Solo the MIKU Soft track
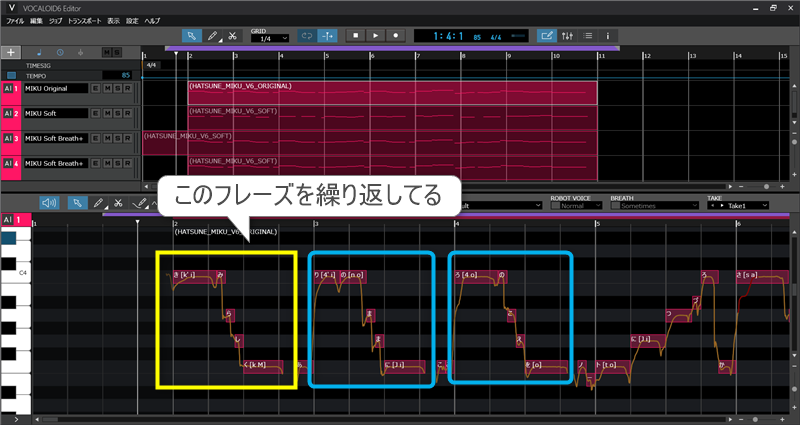800x425 pixels. pos(117,113)
